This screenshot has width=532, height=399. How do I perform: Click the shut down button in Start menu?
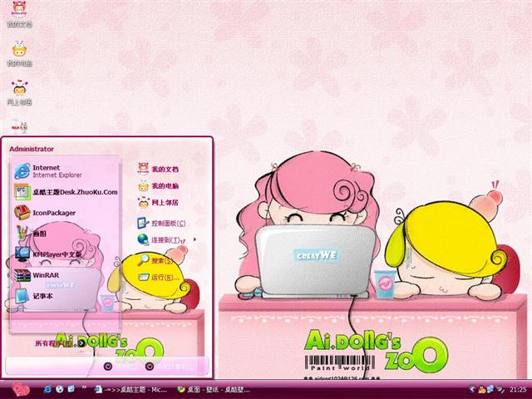[x=171, y=366]
